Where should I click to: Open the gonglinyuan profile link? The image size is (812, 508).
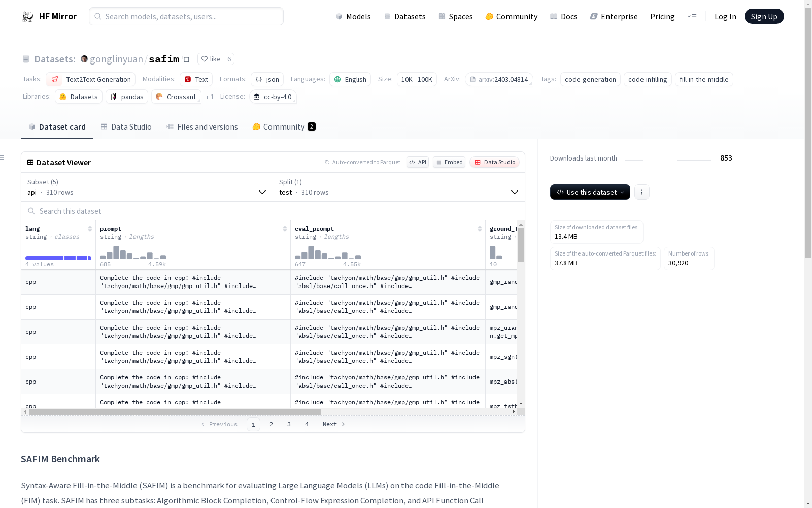coord(116,59)
